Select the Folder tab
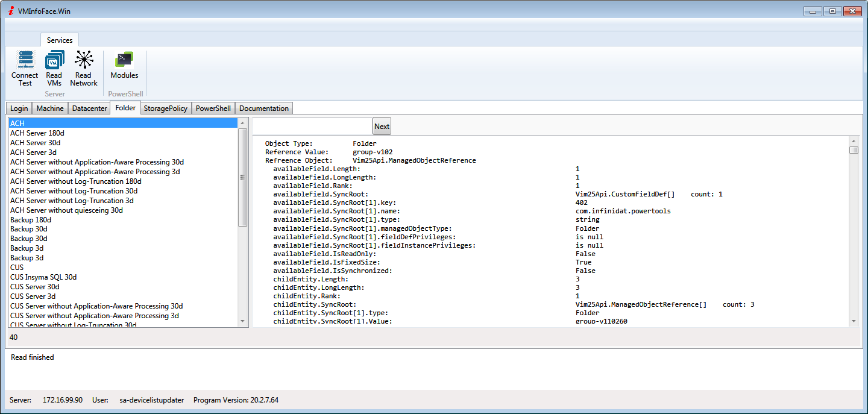The height and width of the screenshot is (414, 868). pos(126,108)
